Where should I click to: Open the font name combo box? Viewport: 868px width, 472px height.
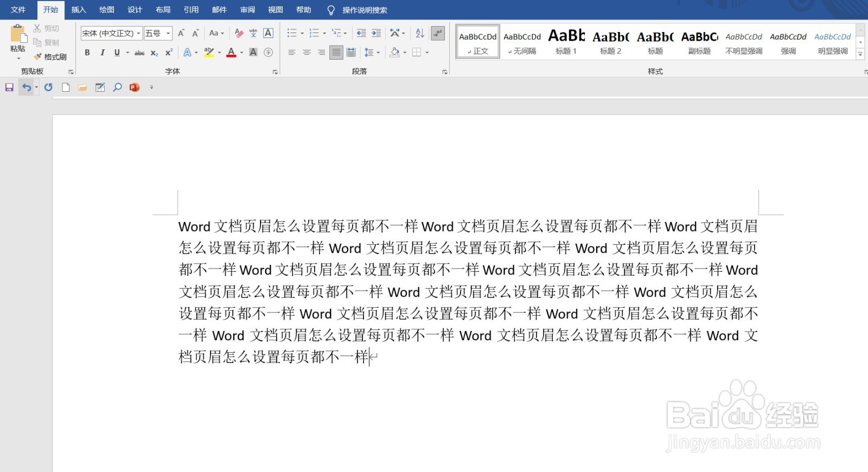[x=112, y=33]
